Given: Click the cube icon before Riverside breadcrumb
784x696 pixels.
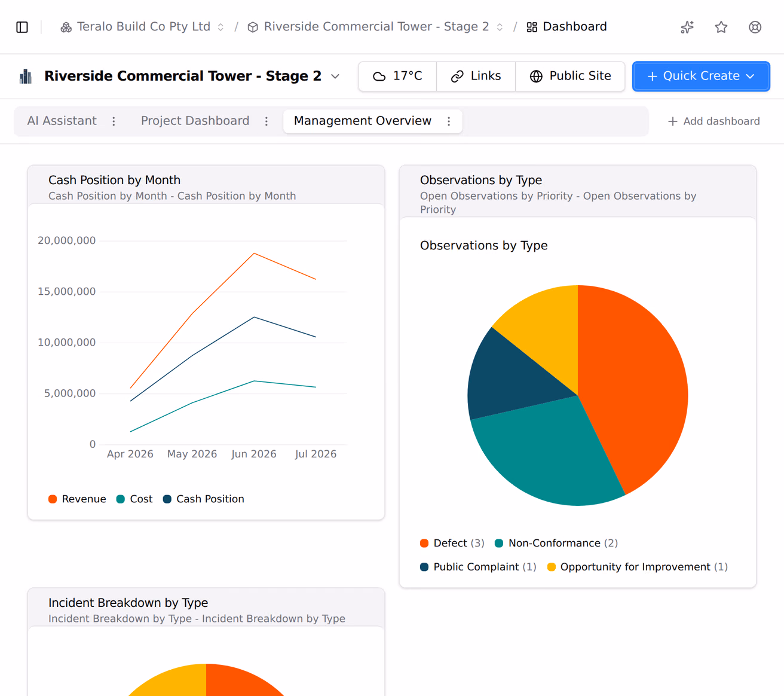Looking at the screenshot, I should (253, 27).
